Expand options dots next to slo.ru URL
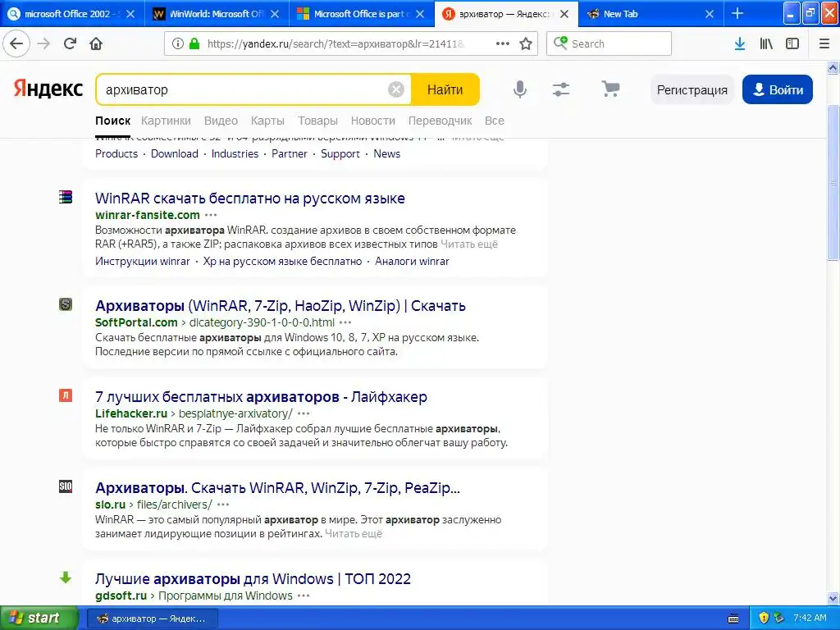Screen dimensions: 840x630 pyautogui.click(x=223, y=504)
